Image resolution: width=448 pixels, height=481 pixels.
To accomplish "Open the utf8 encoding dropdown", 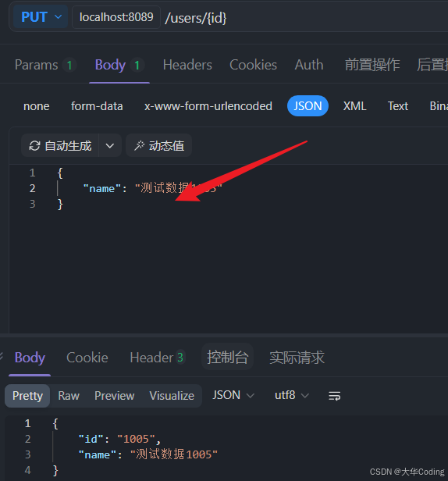I will tap(292, 395).
